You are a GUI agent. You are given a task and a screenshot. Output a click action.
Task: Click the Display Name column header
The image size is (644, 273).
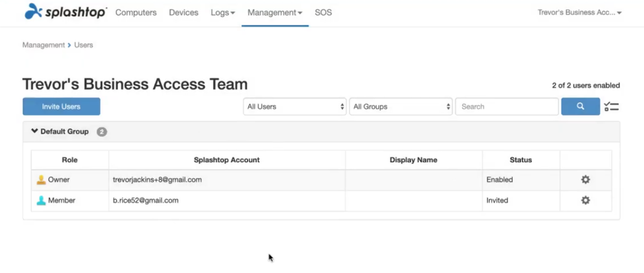point(413,160)
